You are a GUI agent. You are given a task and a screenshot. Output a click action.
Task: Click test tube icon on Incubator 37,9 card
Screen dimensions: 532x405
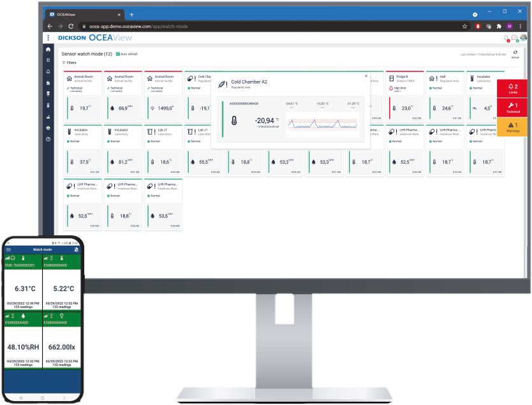pos(70,131)
